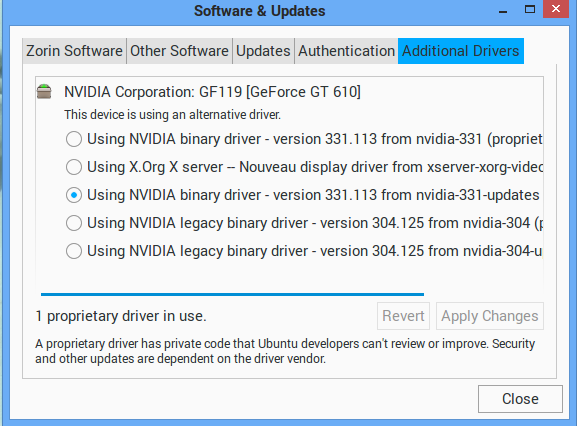Viewport: 577px width, 426px height.
Task: Click the 'NVIDIA Corporation: GF119 [GeForce GT 610]' heading
Action: (x=212, y=92)
